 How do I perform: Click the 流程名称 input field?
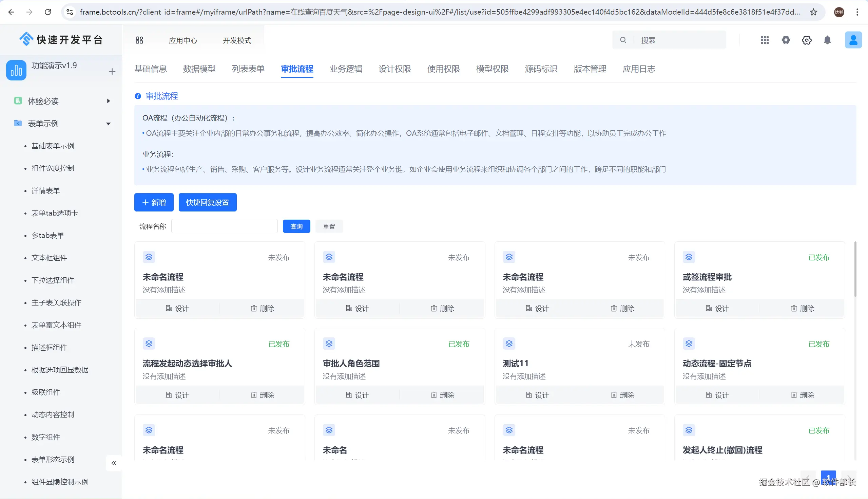[x=224, y=226]
